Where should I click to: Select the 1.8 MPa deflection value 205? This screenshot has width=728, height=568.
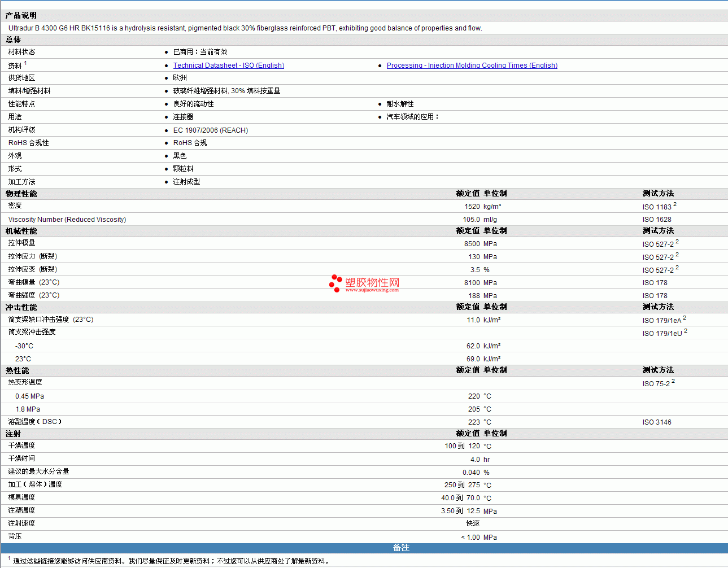point(474,409)
